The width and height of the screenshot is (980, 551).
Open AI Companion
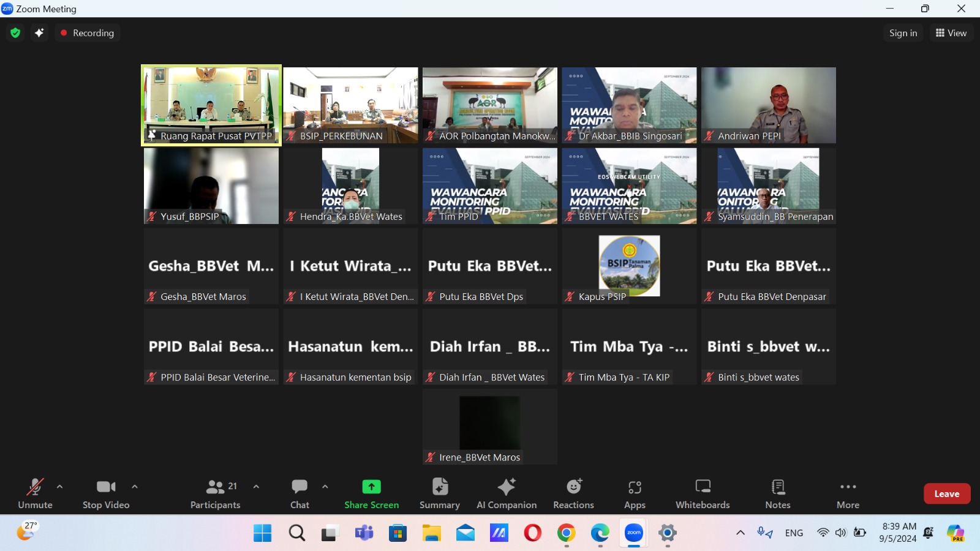click(x=507, y=493)
